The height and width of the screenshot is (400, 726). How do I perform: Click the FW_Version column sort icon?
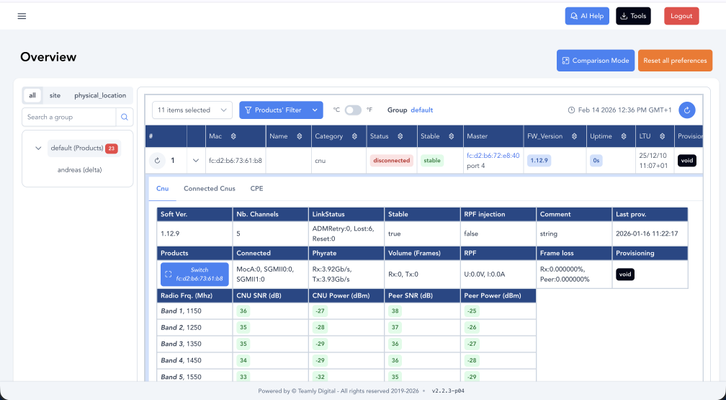click(x=574, y=136)
